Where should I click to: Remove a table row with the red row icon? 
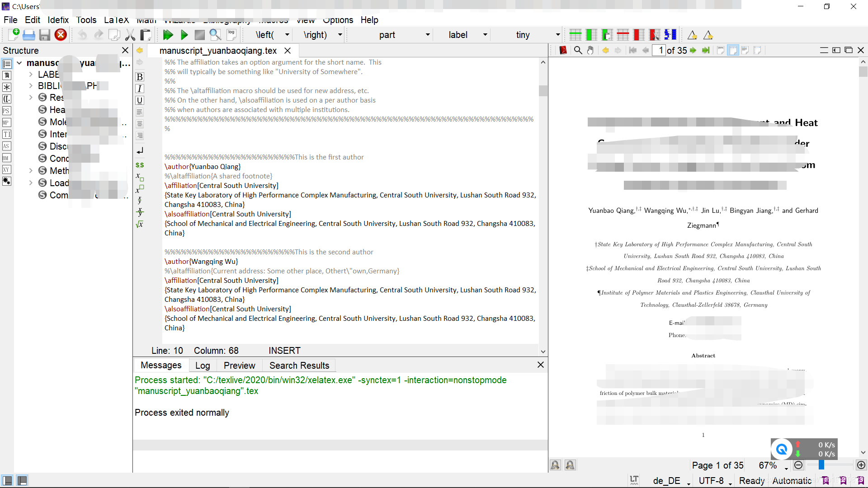pyautogui.click(x=623, y=35)
